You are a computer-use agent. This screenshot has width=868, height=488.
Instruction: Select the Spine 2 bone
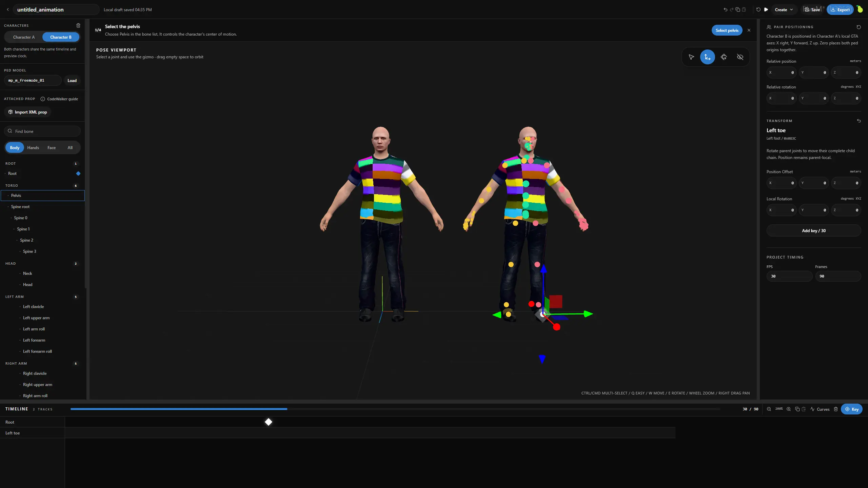[43, 240]
